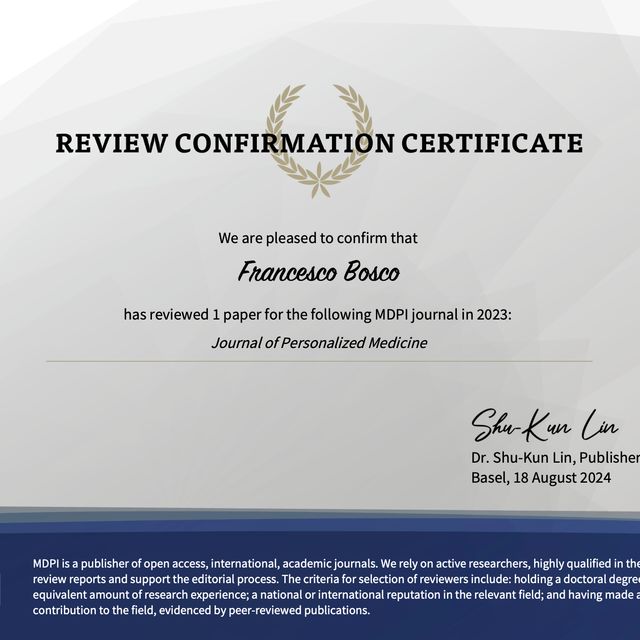Click the date 'Basel, 18 August 2024'
The width and height of the screenshot is (640, 640).
pyautogui.click(x=541, y=478)
